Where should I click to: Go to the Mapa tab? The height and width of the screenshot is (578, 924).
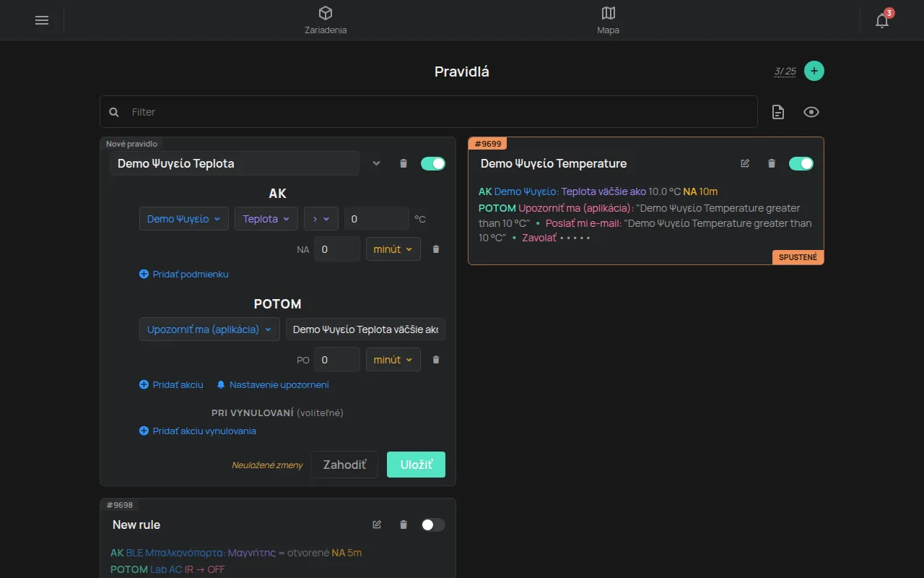click(609, 20)
